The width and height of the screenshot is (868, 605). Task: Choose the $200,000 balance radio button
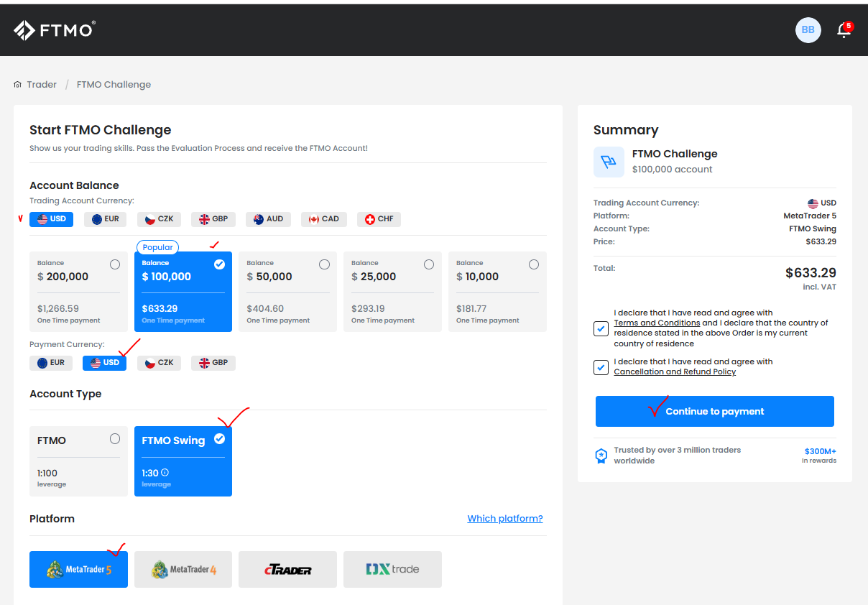point(115,264)
